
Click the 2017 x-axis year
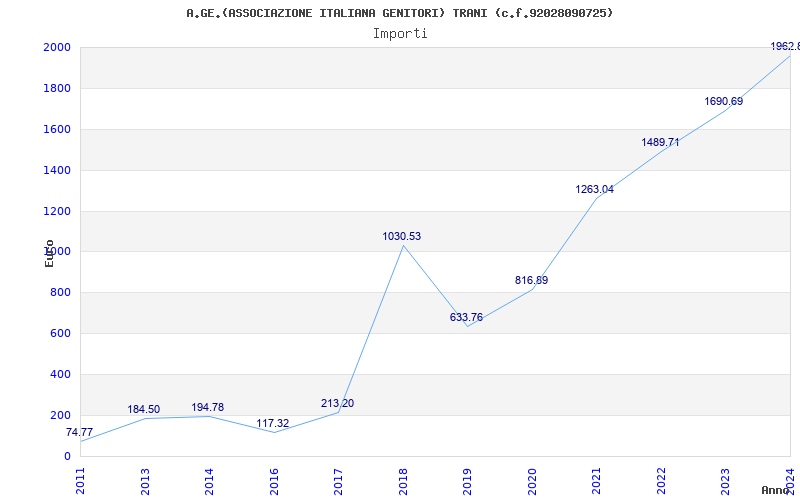(338, 481)
